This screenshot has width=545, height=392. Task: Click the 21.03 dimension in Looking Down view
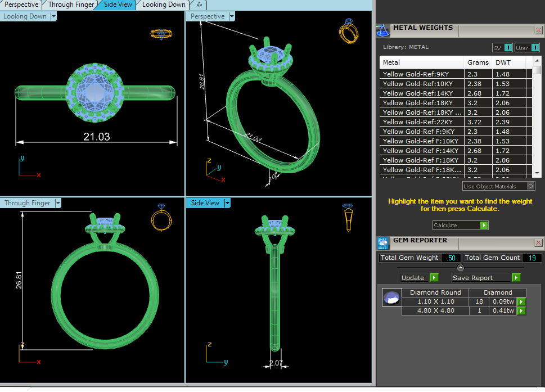coord(97,137)
